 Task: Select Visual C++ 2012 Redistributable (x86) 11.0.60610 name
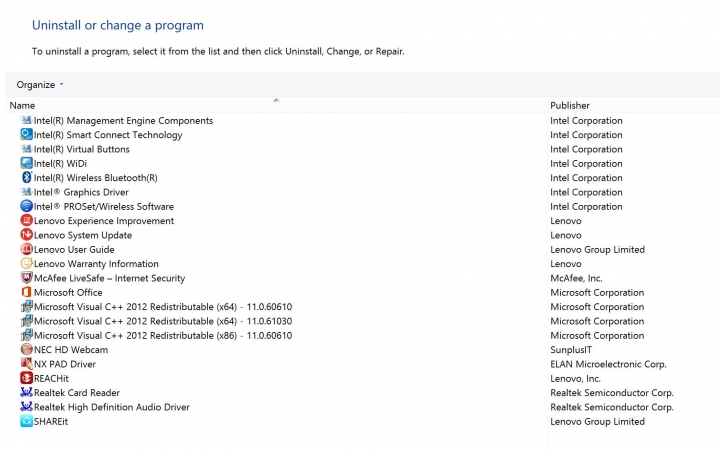click(x=163, y=335)
